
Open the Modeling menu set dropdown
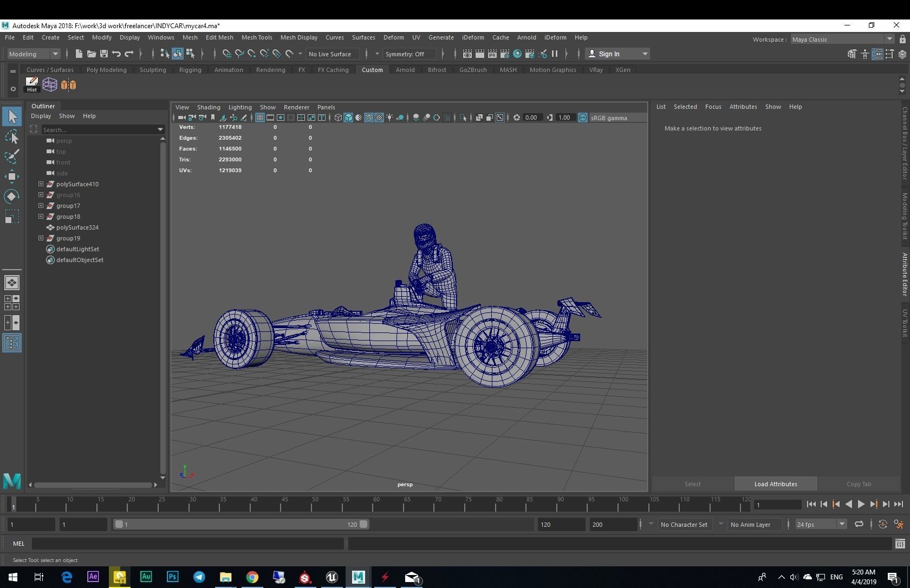pos(34,54)
